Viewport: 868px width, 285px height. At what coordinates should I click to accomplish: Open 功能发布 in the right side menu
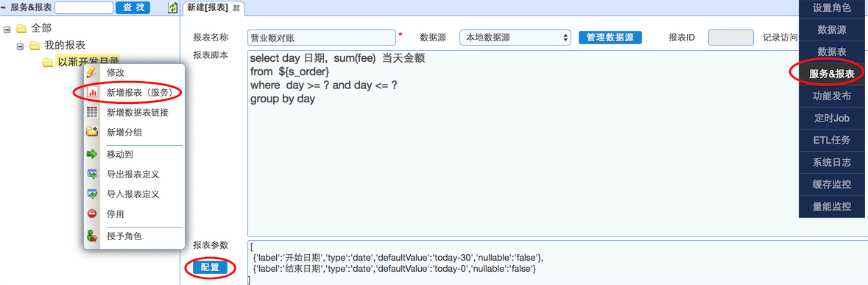(832, 96)
